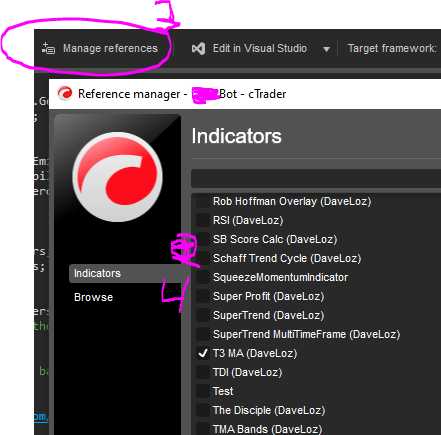Click the Manage references icon

click(x=48, y=48)
